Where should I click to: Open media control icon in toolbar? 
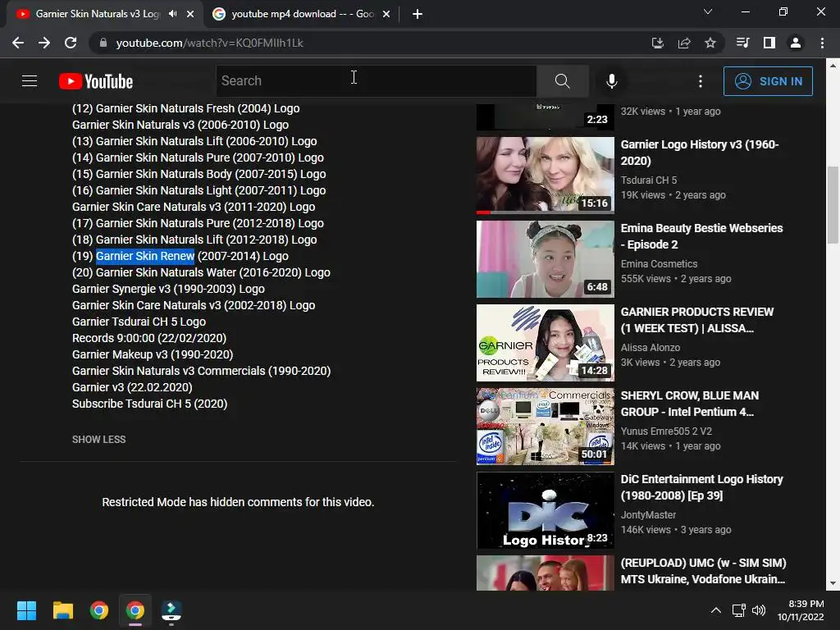[742, 43]
